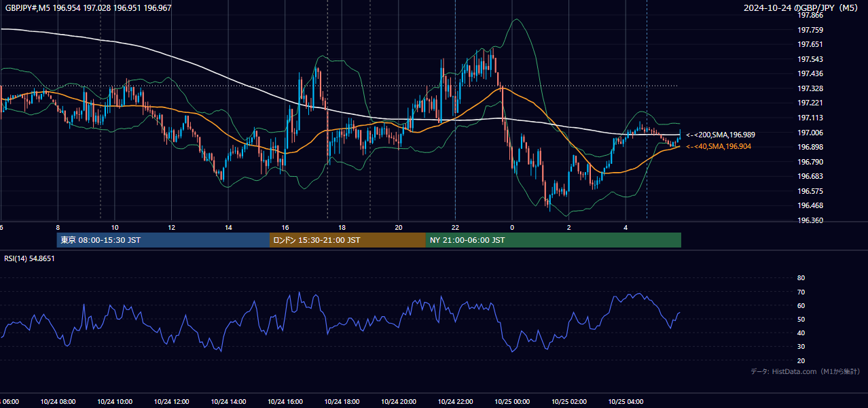This screenshot has width=868, height=408.
Task: Click price axis value 197.221
Action: click(x=811, y=103)
